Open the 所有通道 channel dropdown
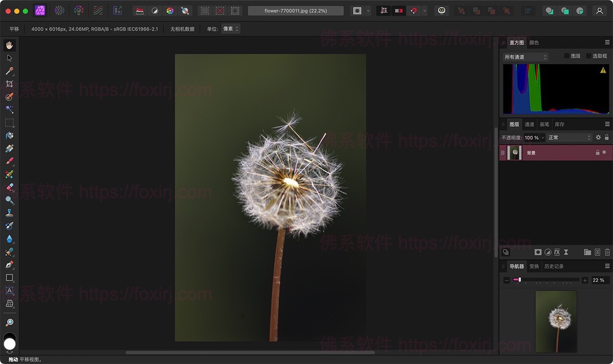The height and width of the screenshot is (364, 613). pyautogui.click(x=526, y=57)
